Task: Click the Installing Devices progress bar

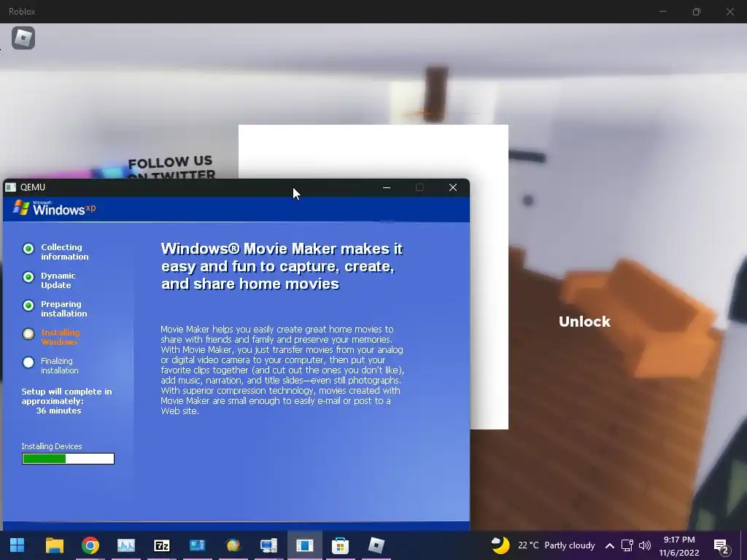Action: coord(68,459)
